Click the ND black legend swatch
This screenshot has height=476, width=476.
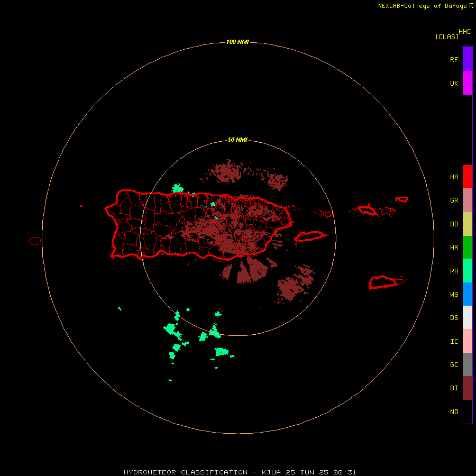pos(467,411)
